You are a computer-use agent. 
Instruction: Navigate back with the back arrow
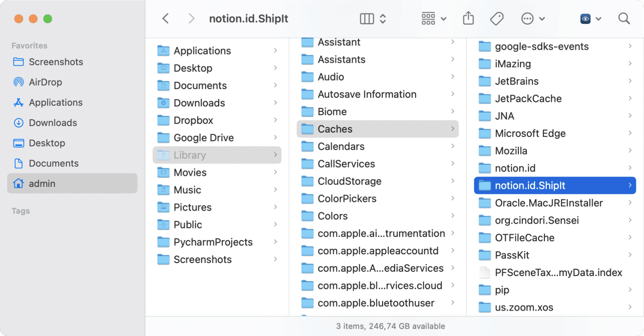[x=165, y=18]
